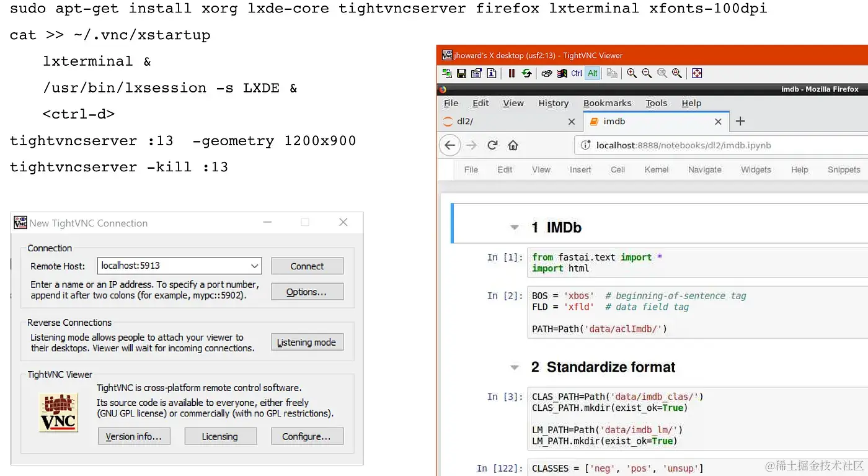The width and height of the screenshot is (868, 476).
Task: Select the code cell with BOS = 'xbos'
Action: pos(697,312)
